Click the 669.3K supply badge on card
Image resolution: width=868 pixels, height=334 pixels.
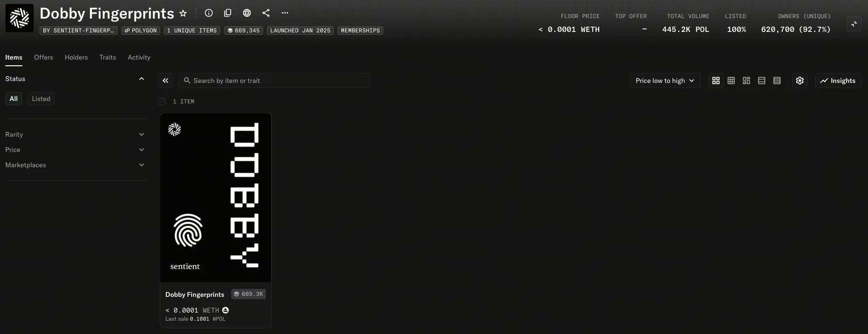coord(248,294)
